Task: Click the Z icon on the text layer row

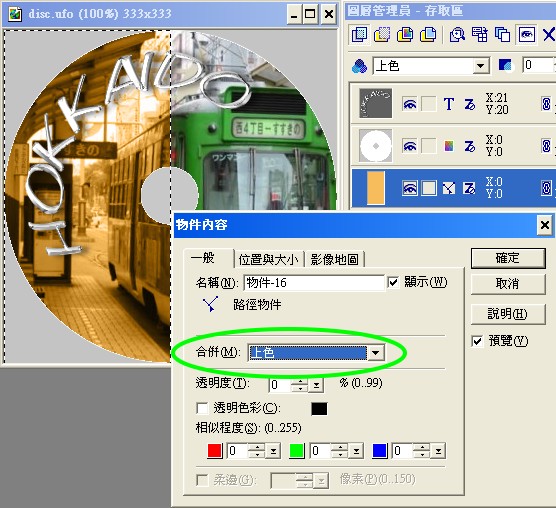Action: (x=469, y=104)
